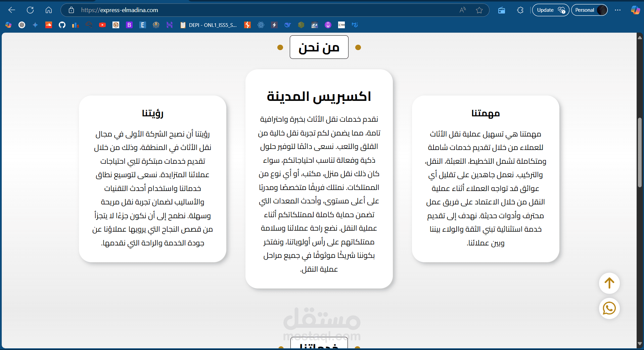Open the GitHub bookmark

click(62, 25)
